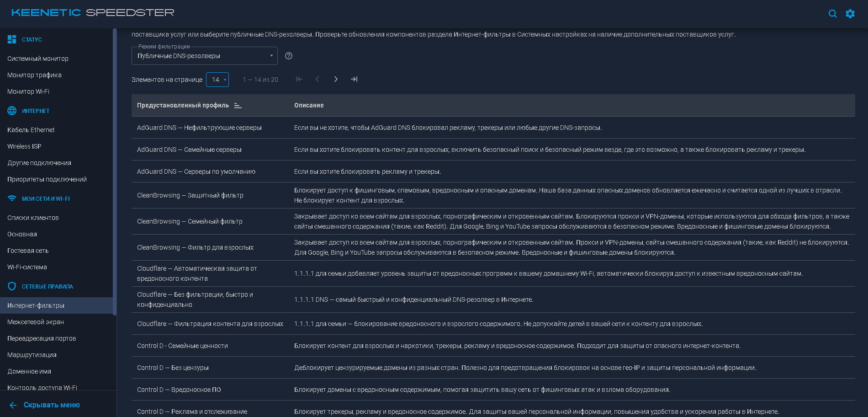Open Монитор трафика menu item
Image resolution: width=868 pixels, height=417 pixels.
click(x=34, y=75)
